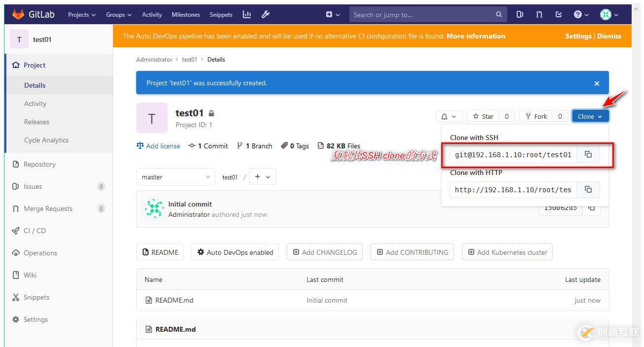Open Settings link in Auto DevOps banner

[x=578, y=36]
